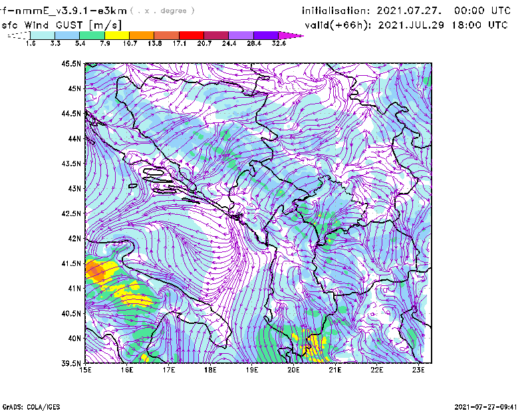Click the legend value 32.6
The height and width of the screenshot is (411, 532).
point(279,43)
